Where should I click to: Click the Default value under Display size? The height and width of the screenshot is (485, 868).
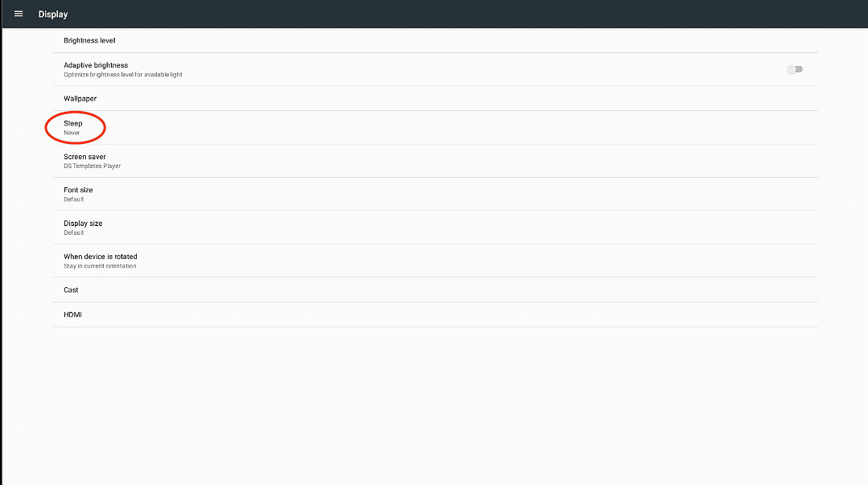tap(74, 233)
